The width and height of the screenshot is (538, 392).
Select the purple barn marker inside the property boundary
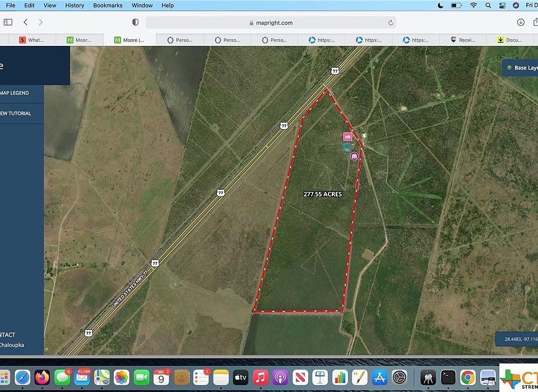[354, 156]
